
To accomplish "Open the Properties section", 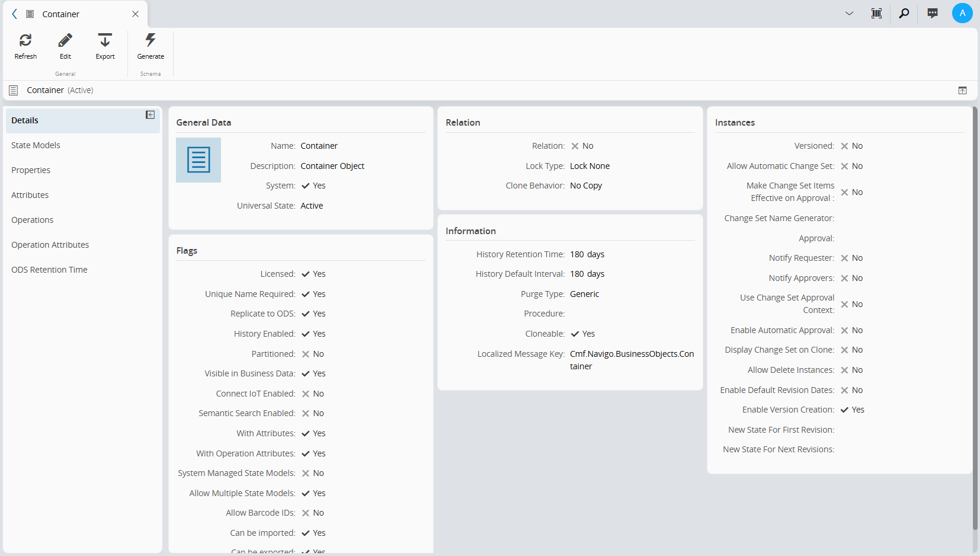I will coord(83,170).
